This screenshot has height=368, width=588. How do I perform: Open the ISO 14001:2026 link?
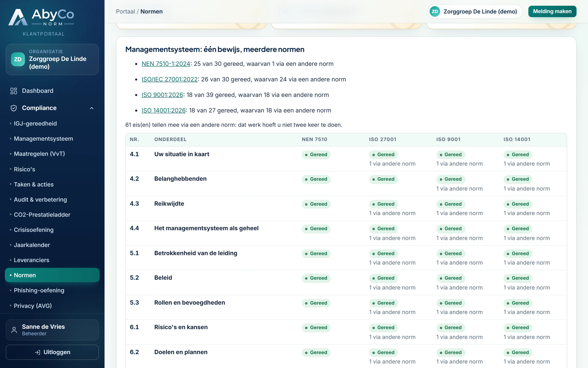coord(164,110)
